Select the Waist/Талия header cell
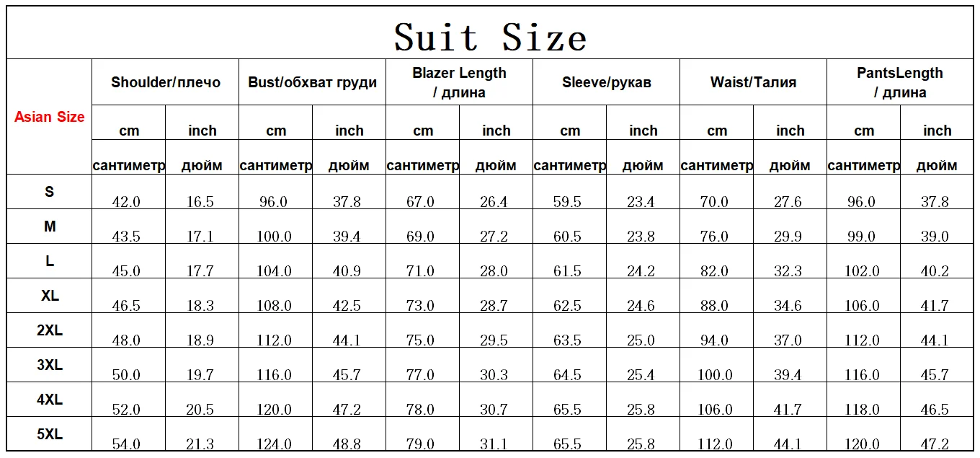The width and height of the screenshot is (980, 458). click(x=753, y=82)
